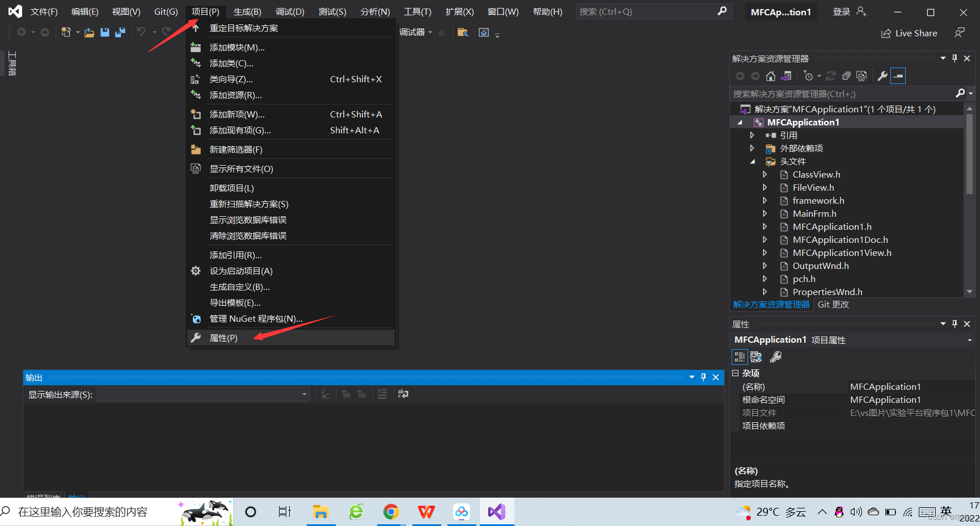The image size is (980, 526).
Task: Click Show All Files icon in Solution Explorer
Action: coord(861,76)
